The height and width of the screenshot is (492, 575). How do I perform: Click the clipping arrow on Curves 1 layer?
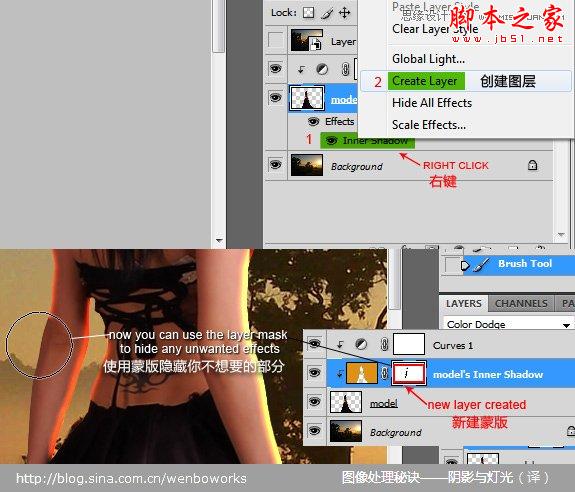point(340,344)
